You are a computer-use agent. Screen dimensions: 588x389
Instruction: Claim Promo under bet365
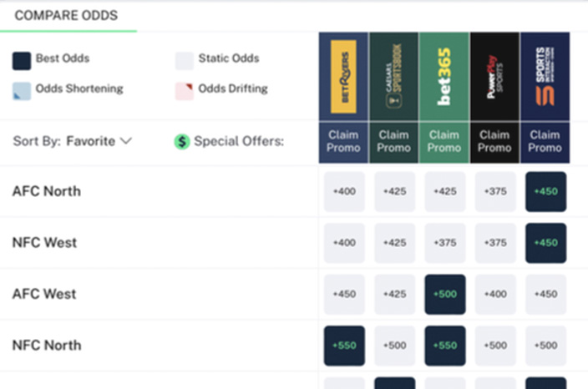point(444,142)
